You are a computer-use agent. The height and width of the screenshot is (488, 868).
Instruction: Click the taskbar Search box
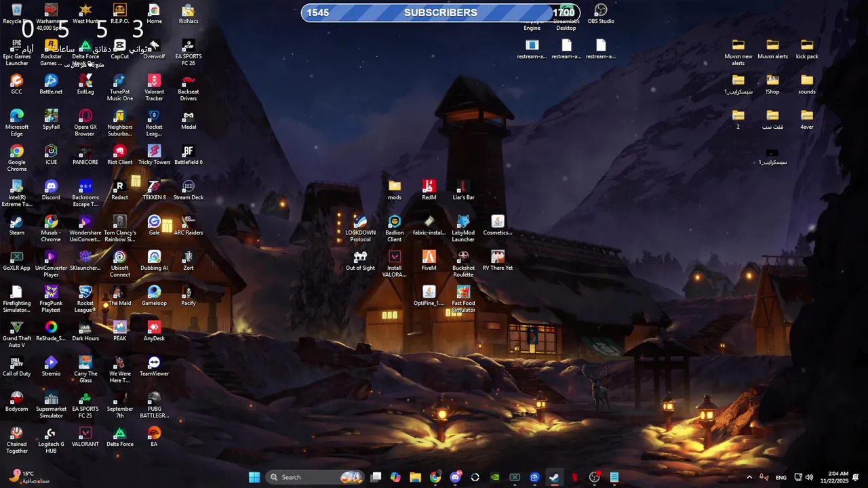coord(315,477)
